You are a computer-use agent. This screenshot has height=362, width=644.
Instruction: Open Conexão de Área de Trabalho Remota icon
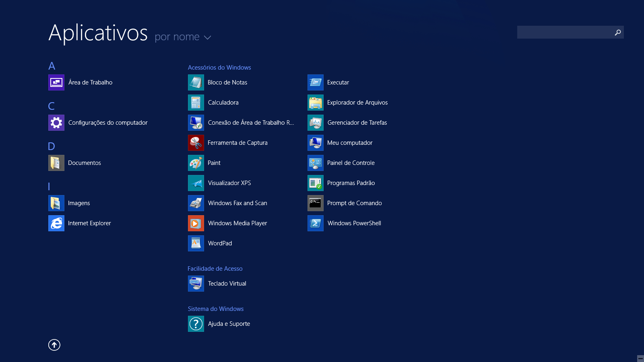(x=196, y=123)
